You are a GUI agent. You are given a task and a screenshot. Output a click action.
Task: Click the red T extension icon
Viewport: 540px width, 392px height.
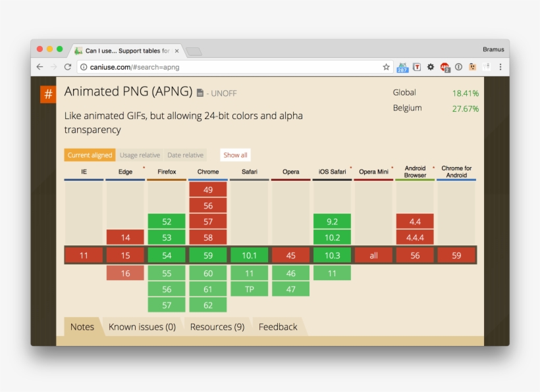[x=417, y=67]
